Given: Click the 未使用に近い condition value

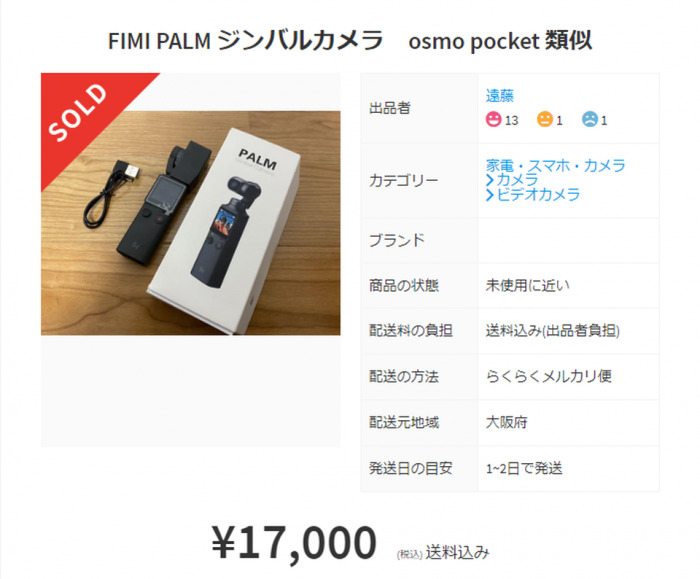Looking at the screenshot, I should click(528, 285).
